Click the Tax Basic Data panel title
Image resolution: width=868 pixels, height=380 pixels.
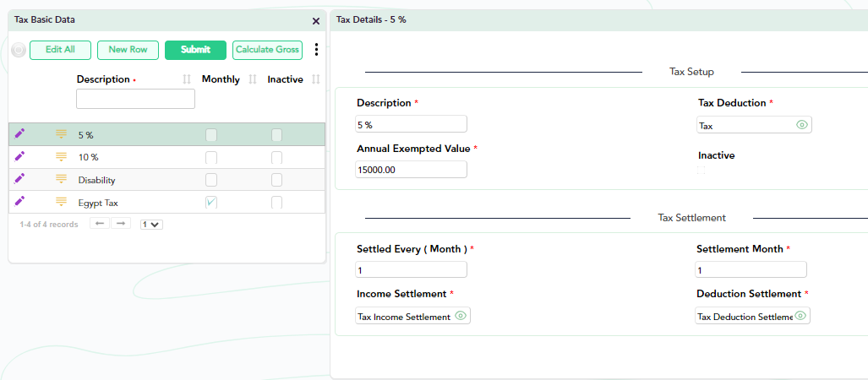point(45,20)
